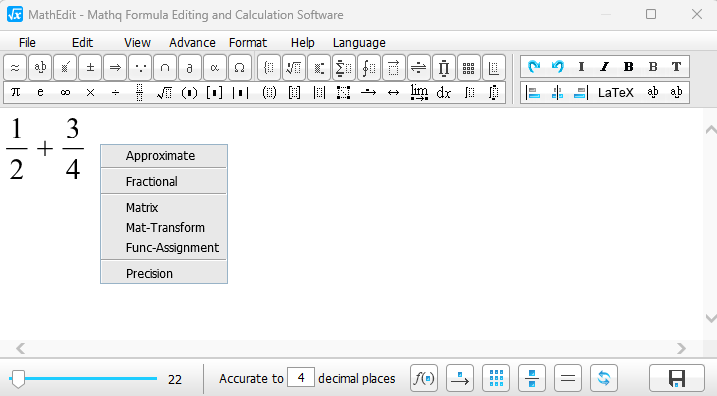Open the lowercase Greek alpha palette
Image resolution: width=717 pixels, height=396 pixels.
tap(214, 68)
